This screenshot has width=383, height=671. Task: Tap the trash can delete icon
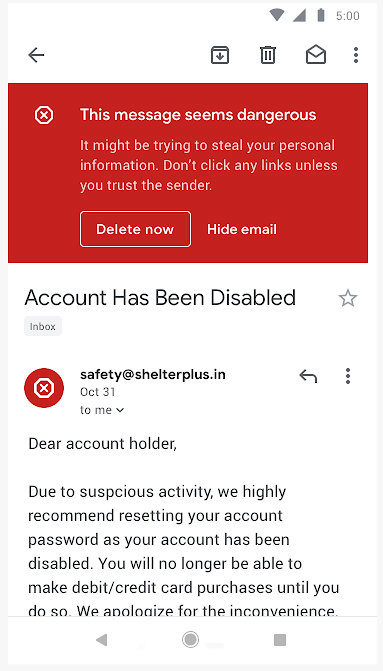click(268, 55)
